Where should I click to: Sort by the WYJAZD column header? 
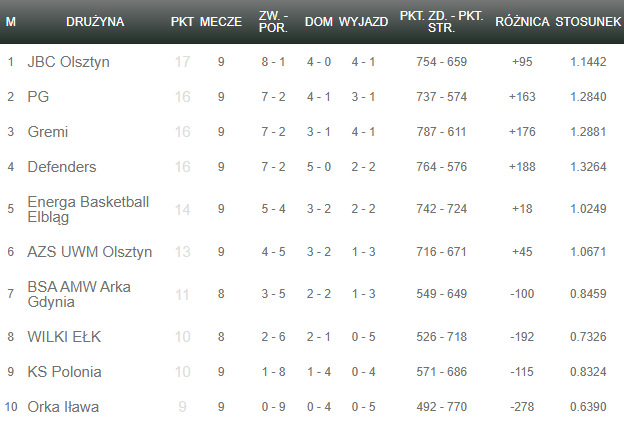(x=363, y=21)
